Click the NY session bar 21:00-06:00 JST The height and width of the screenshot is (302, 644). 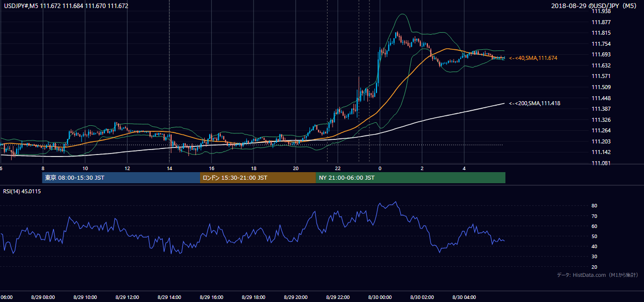point(411,178)
